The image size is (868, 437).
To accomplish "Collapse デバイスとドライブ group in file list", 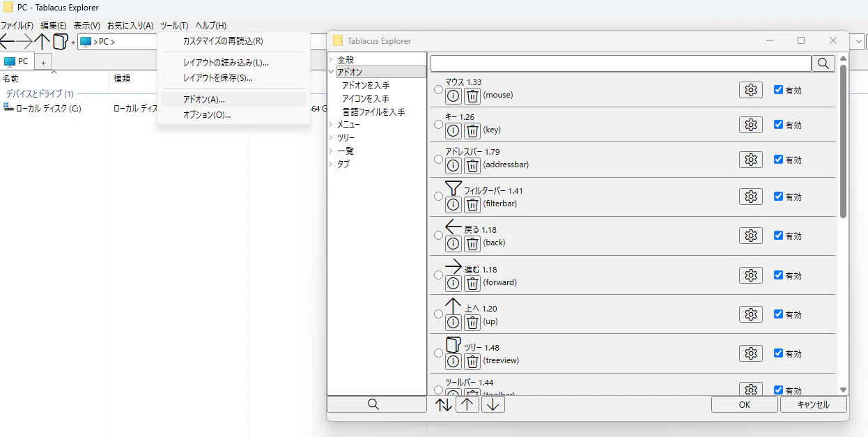I will [x=40, y=93].
